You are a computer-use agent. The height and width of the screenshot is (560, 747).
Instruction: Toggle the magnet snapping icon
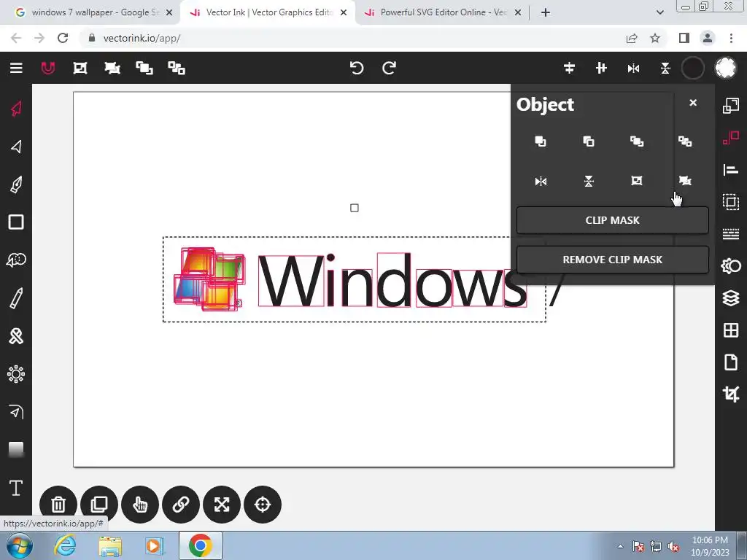point(48,68)
